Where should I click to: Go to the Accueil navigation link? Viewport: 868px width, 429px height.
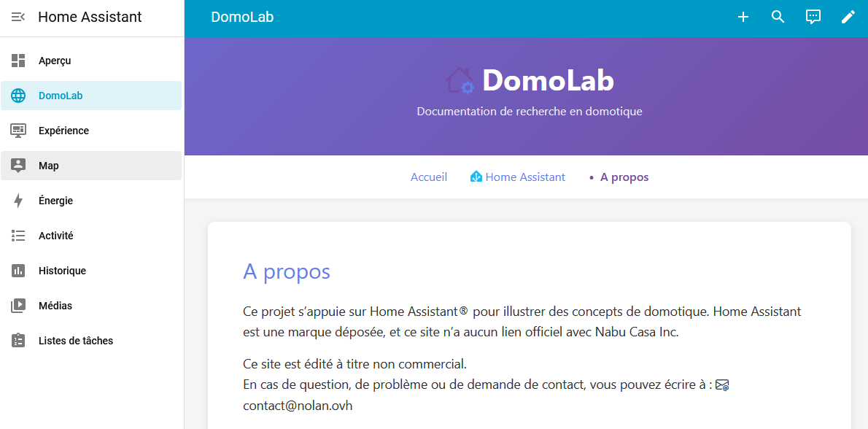pyautogui.click(x=429, y=177)
